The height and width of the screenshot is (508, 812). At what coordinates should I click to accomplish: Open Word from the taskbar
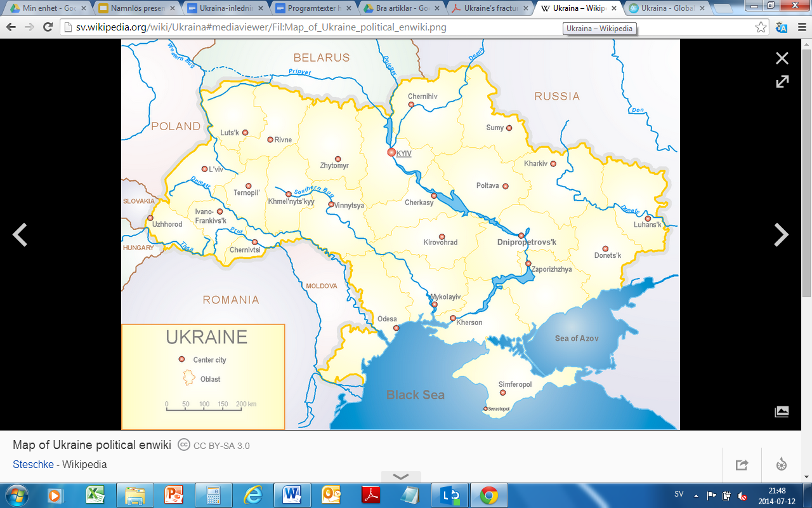point(292,495)
